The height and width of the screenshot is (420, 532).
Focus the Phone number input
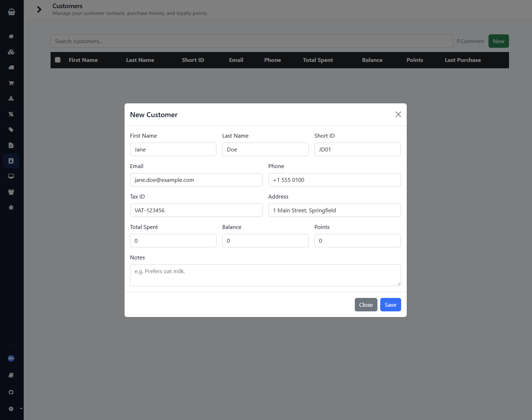click(x=335, y=180)
